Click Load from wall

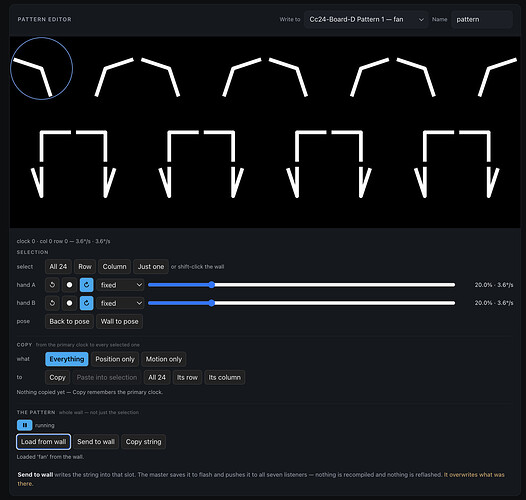coord(43,442)
